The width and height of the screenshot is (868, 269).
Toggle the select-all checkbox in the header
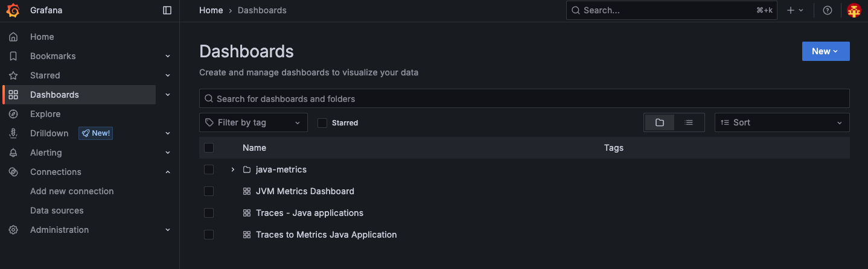coord(209,148)
